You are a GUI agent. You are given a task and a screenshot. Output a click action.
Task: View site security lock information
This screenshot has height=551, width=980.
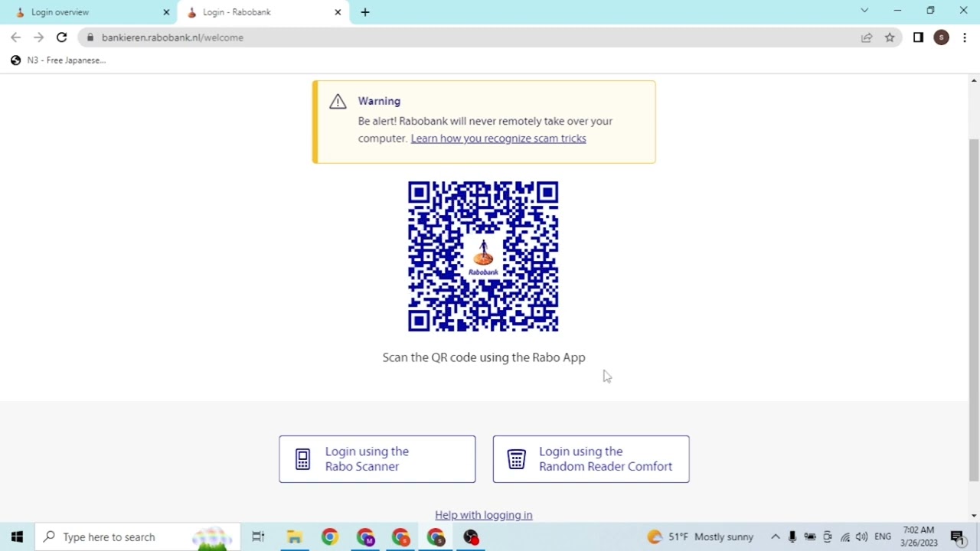90,37
